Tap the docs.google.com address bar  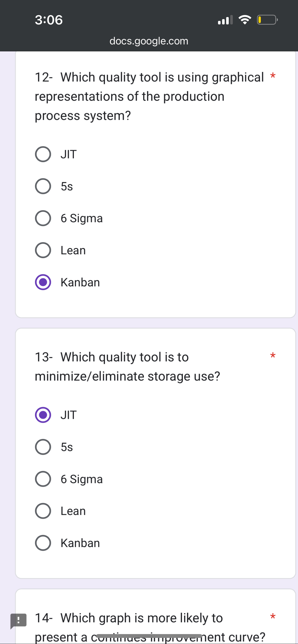(149, 41)
